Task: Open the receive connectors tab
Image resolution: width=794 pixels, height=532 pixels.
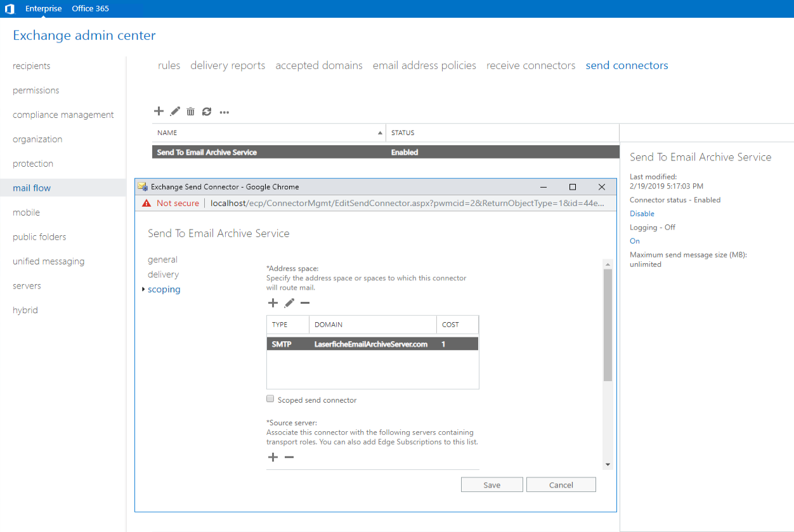Action: tap(531, 65)
